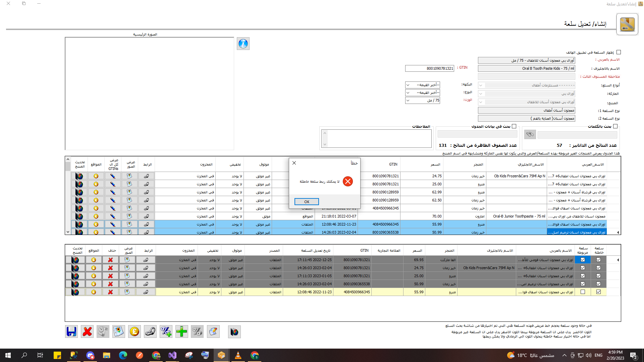Image resolution: width=644 pixels, height=362 pixels.
Task: Open the clock scroll history icon
Action: [x=103, y=331]
